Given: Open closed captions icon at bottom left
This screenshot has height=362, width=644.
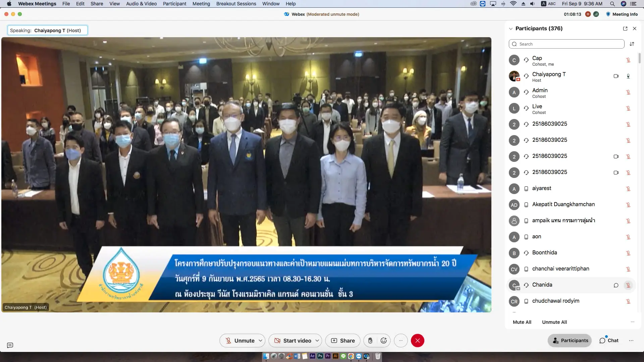Looking at the screenshot, I should click(10, 345).
